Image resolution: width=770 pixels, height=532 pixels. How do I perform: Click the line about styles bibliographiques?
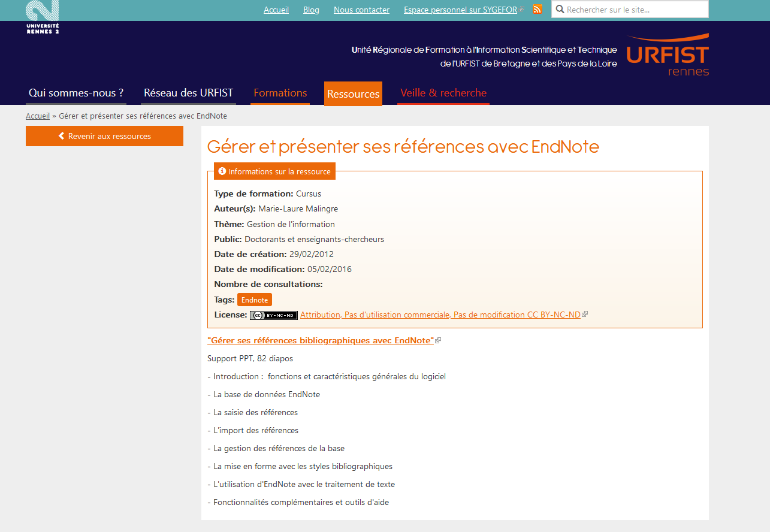tap(300, 467)
